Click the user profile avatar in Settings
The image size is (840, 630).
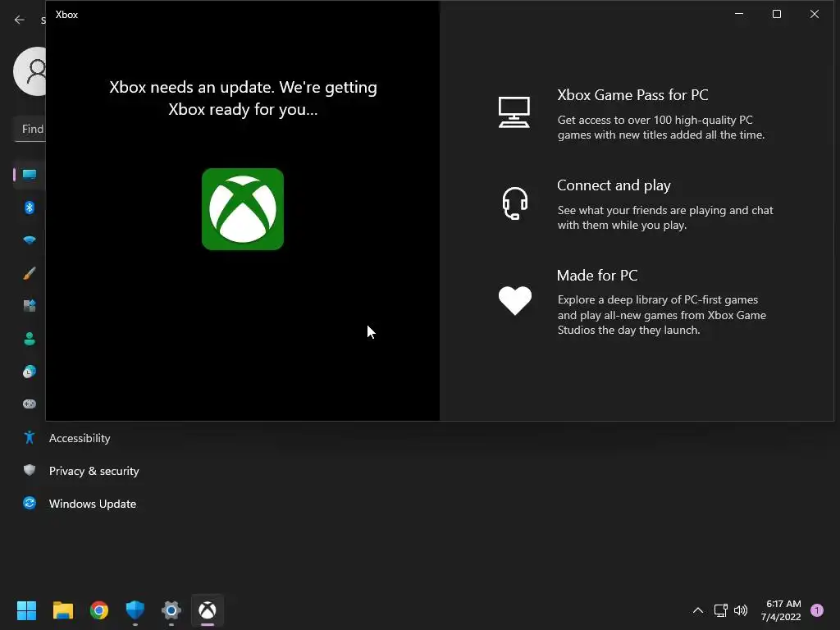(x=30, y=71)
